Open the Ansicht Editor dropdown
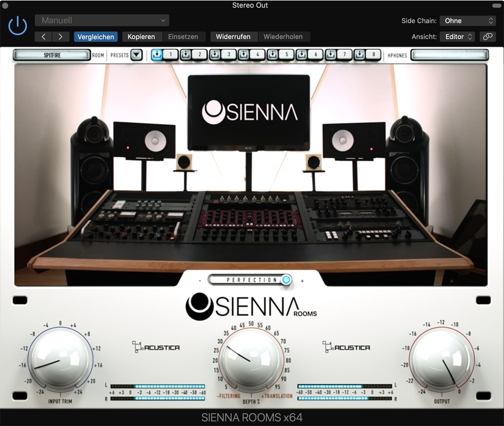504x426 pixels. [458, 36]
